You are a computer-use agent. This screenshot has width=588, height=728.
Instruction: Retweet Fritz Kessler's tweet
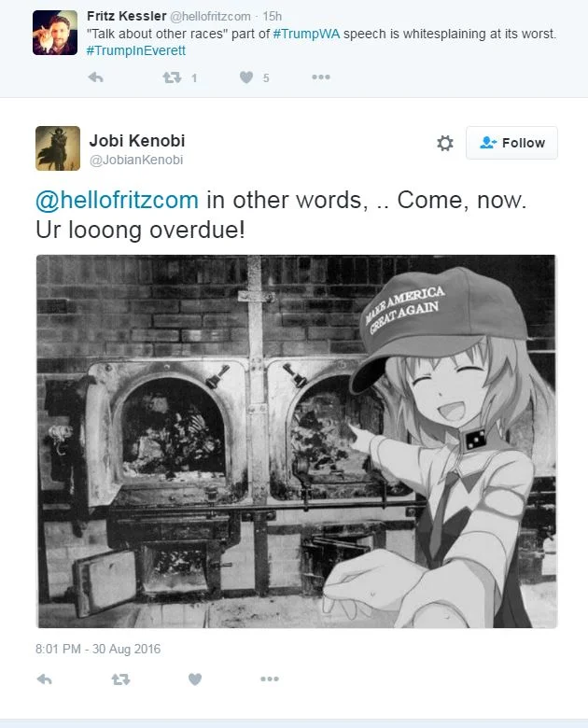(172, 77)
